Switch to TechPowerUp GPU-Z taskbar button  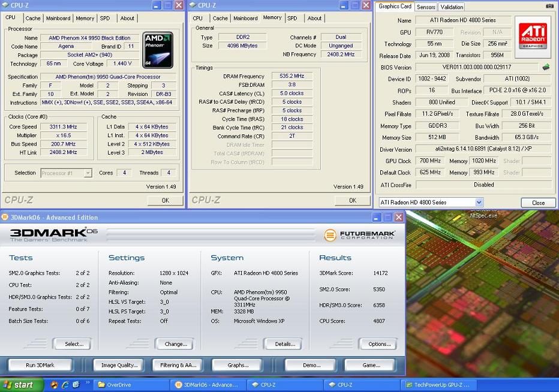(439, 385)
